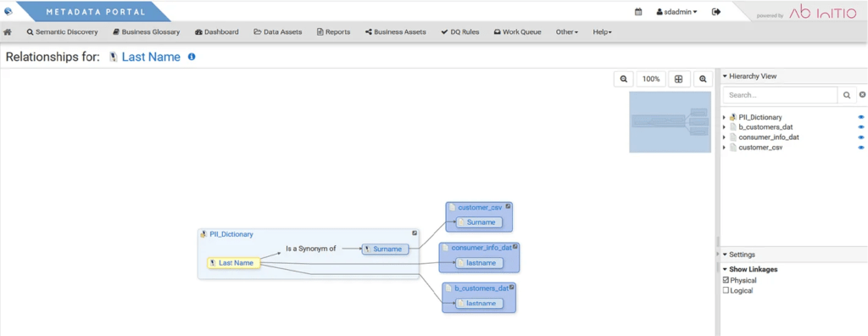Hide PII_Dictionary using its eye icon
The width and height of the screenshot is (868, 336).
coord(861,118)
